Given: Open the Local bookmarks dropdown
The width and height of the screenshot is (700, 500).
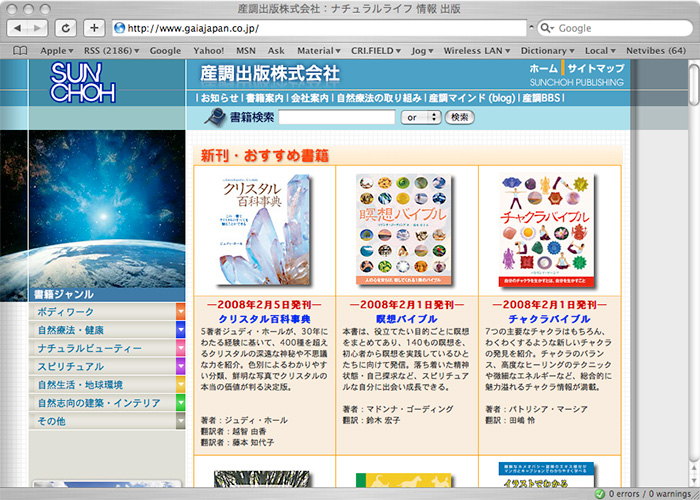Looking at the screenshot, I should point(600,51).
